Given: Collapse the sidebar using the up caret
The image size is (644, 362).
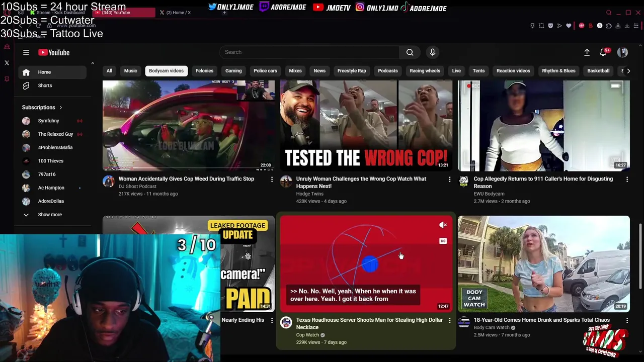Looking at the screenshot, I should (93, 63).
